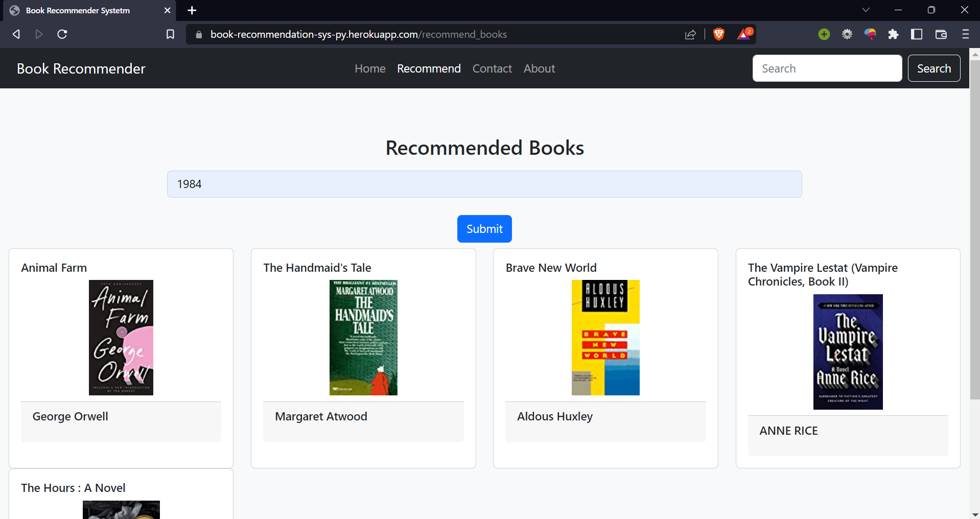Click the vertical scrollbar thumb

point(975,229)
